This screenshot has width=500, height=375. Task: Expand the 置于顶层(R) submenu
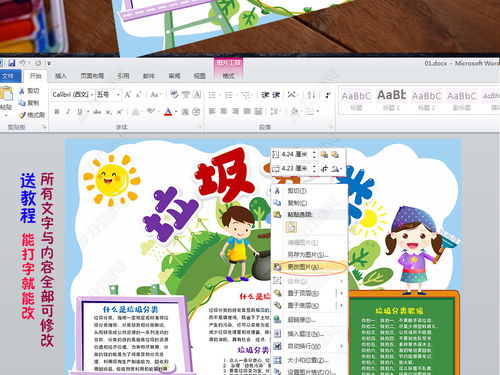coord(341,293)
